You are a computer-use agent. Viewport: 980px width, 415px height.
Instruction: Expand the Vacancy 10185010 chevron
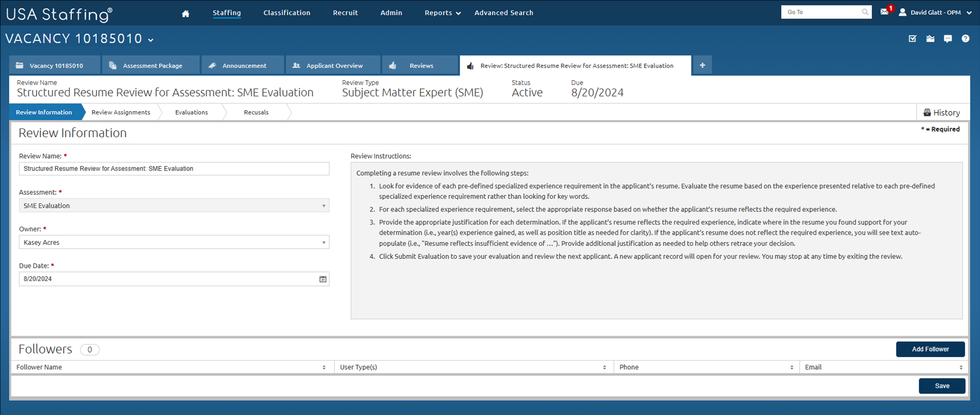(x=151, y=40)
